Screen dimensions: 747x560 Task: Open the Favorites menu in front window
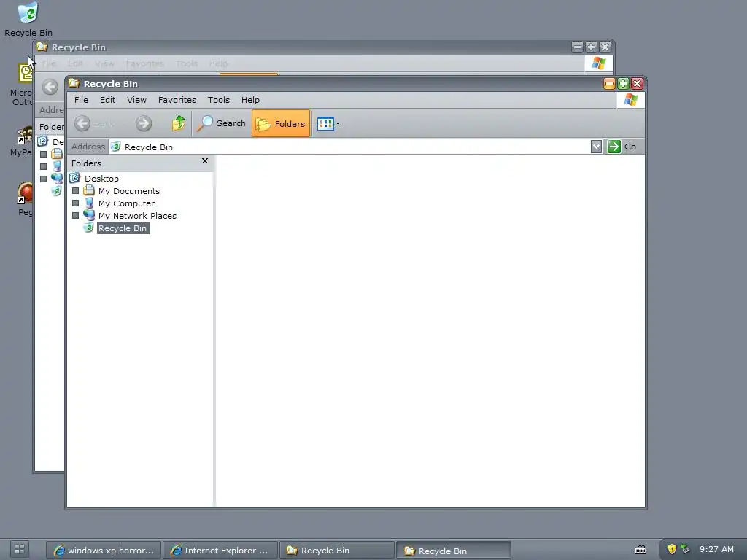click(177, 100)
